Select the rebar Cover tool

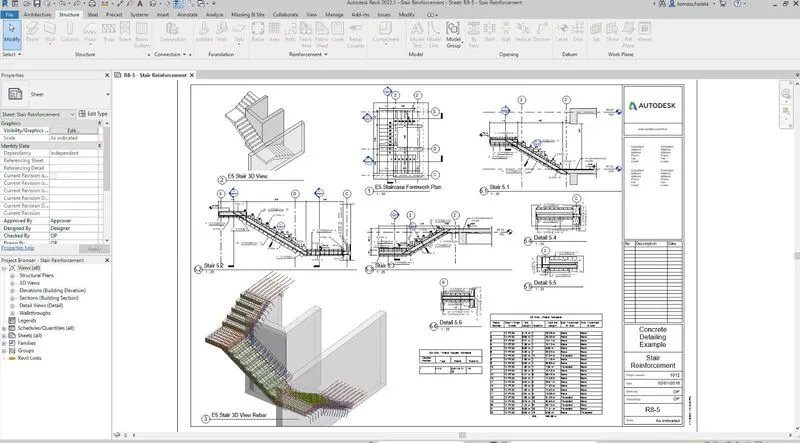pyautogui.click(x=337, y=32)
